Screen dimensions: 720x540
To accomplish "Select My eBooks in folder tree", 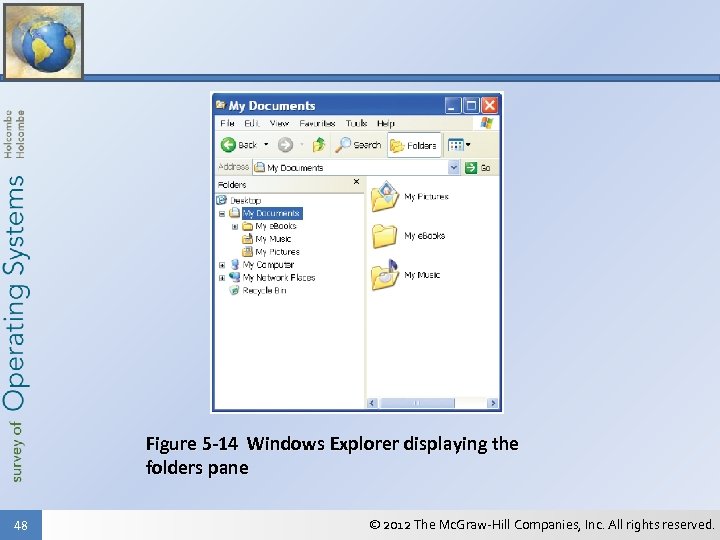I will (276, 226).
